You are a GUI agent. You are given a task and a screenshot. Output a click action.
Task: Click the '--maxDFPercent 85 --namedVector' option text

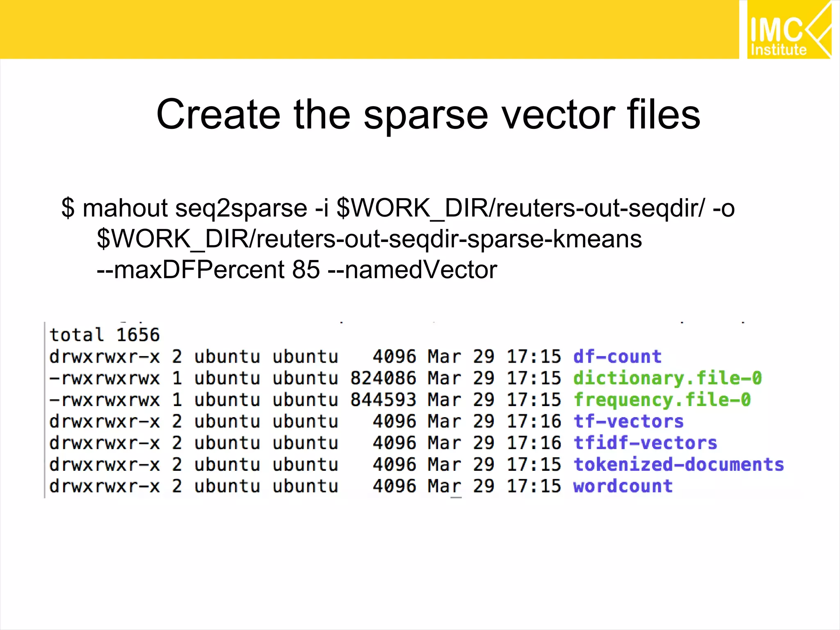click(297, 270)
